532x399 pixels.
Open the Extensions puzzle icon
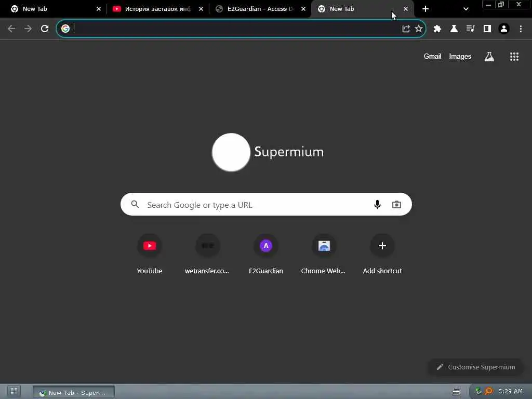point(437,29)
